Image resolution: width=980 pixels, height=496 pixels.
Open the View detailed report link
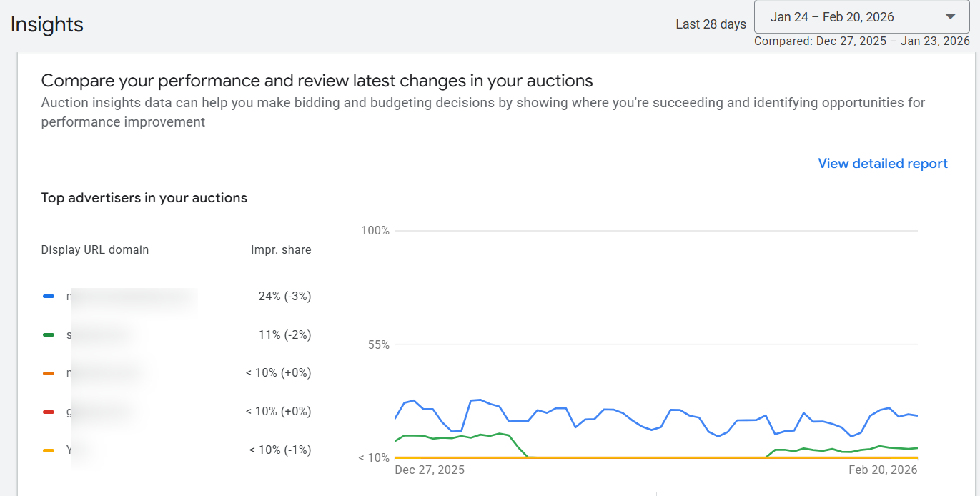coord(882,164)
